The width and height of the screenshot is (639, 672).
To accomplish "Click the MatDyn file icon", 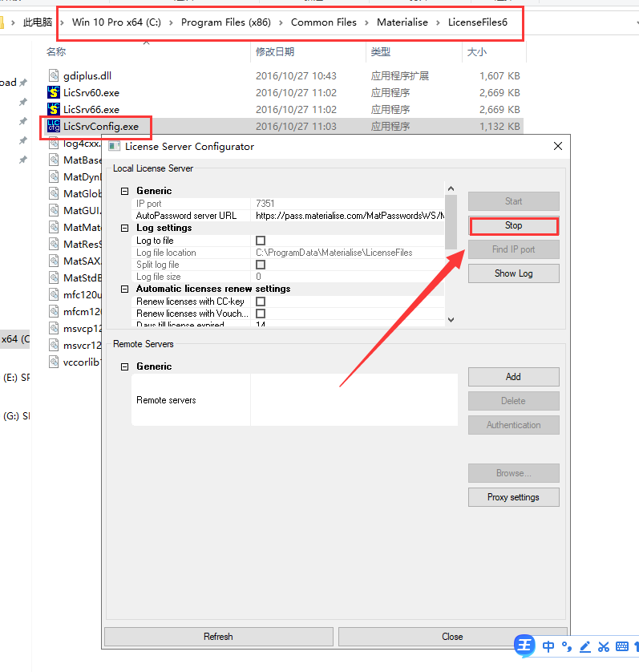I will pyautogui.click(x=54, y=176).
